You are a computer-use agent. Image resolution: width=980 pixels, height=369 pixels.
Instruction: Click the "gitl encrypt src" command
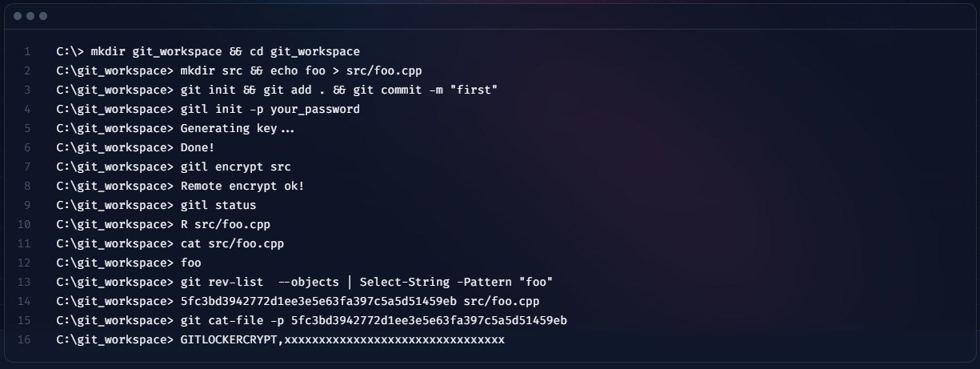click(235, 167)
